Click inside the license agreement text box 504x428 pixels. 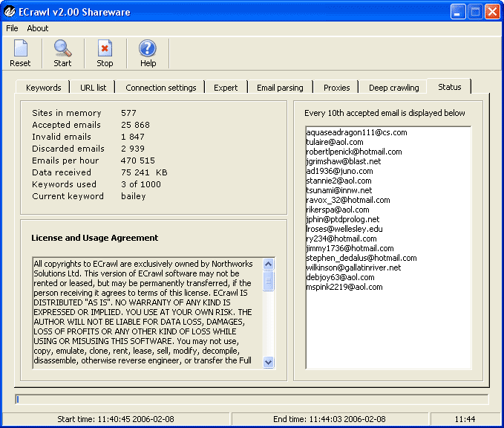(x=148, y=313)
